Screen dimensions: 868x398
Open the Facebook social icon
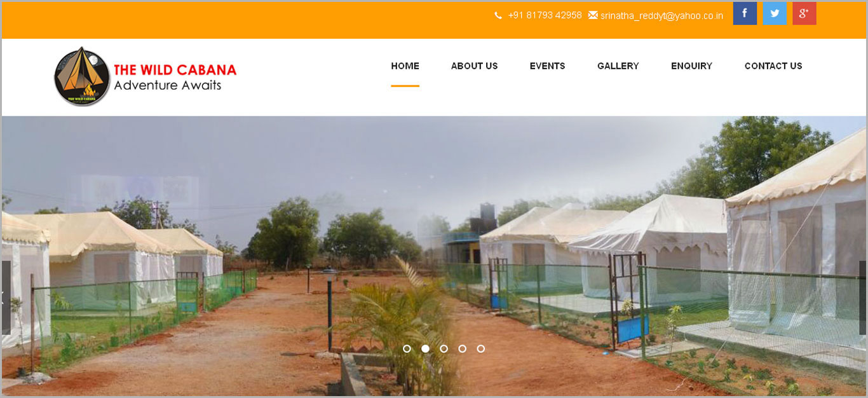(x=745, y=13)
